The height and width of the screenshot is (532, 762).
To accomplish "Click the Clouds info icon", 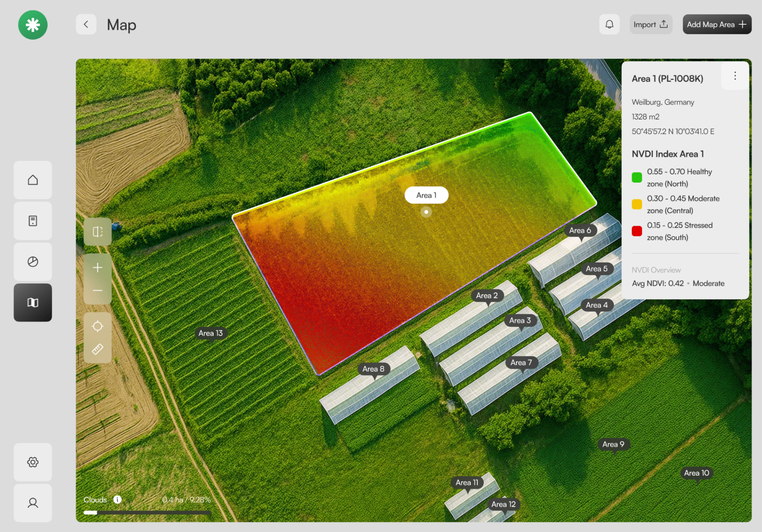I will point(117,499).
